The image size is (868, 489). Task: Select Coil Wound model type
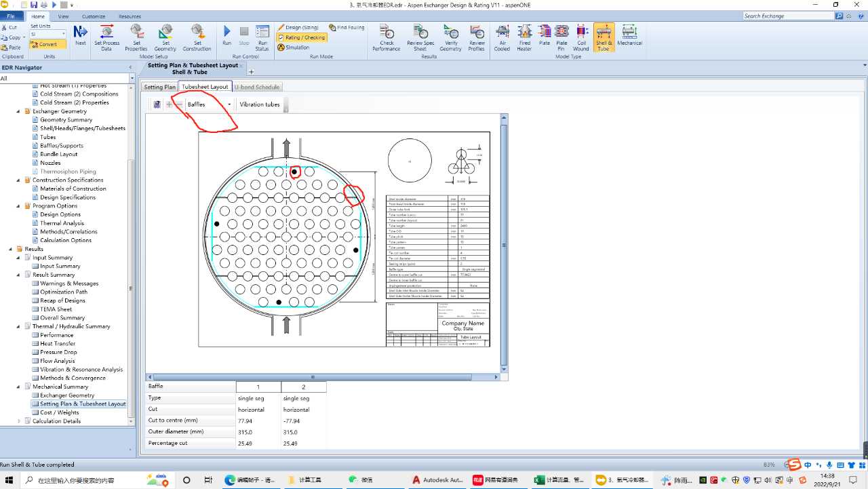tap(581, 38)
